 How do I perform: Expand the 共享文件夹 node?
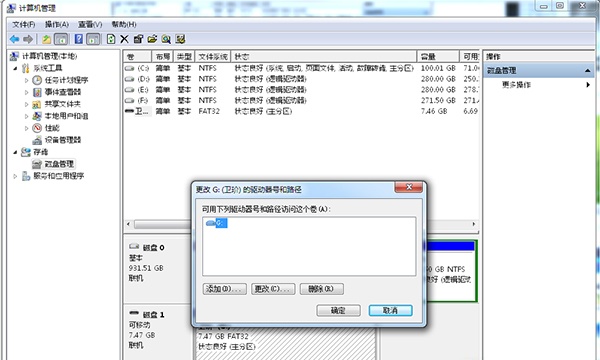pyautogui.click(x=26, y=104)
